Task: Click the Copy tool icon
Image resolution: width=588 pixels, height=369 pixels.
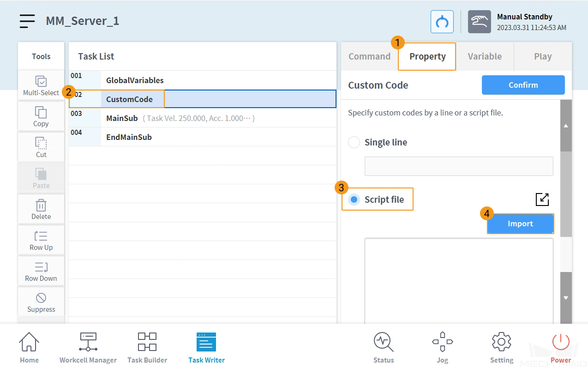Action: pos(41,112)
